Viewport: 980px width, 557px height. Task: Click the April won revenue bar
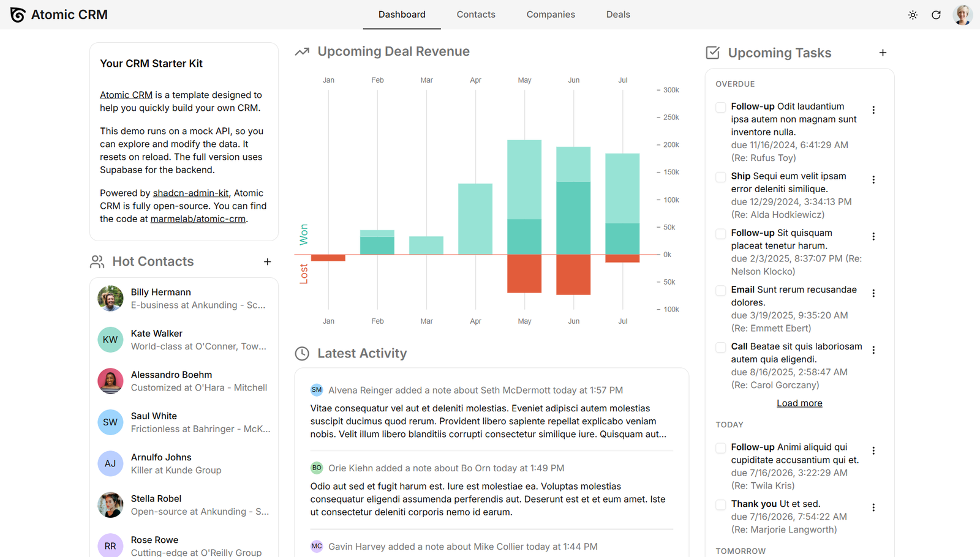tap(475, 219)
